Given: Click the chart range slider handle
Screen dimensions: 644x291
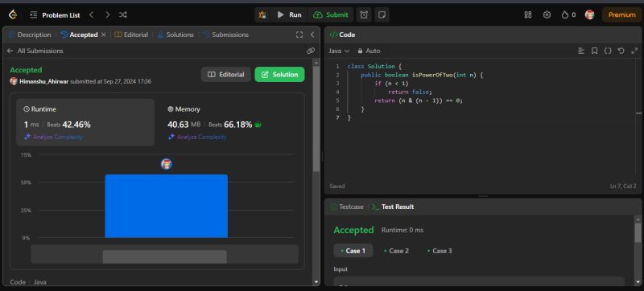Looking at the screenshot, I should click(164, 256).
